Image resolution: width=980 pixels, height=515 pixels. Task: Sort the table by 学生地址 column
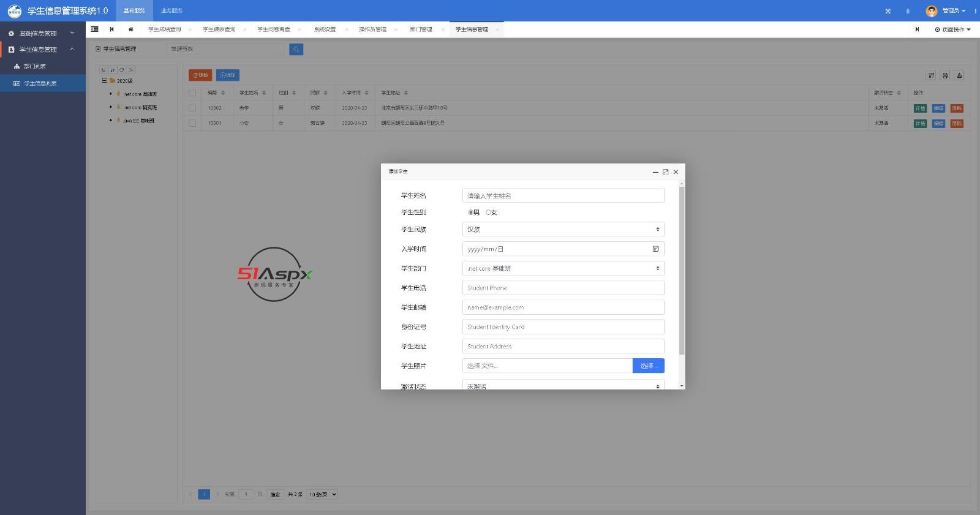pos(406,93)
